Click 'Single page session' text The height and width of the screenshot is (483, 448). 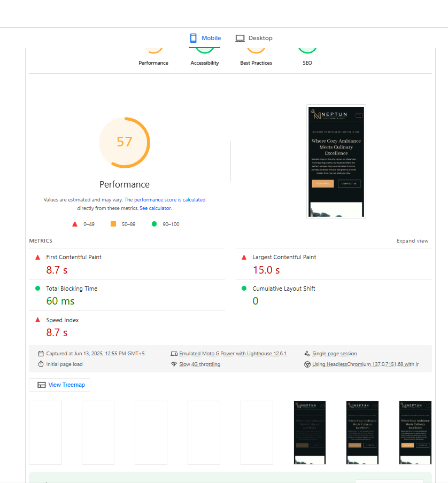coord(335,354)
